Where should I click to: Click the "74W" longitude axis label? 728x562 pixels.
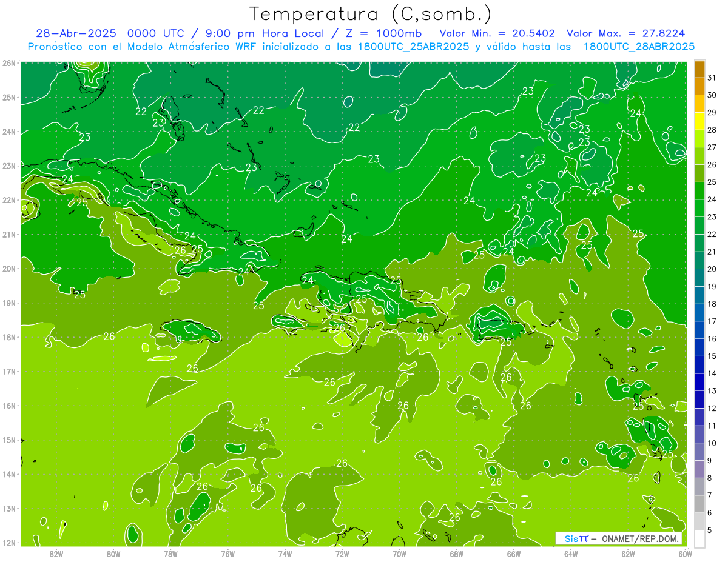tap(285, 553)
